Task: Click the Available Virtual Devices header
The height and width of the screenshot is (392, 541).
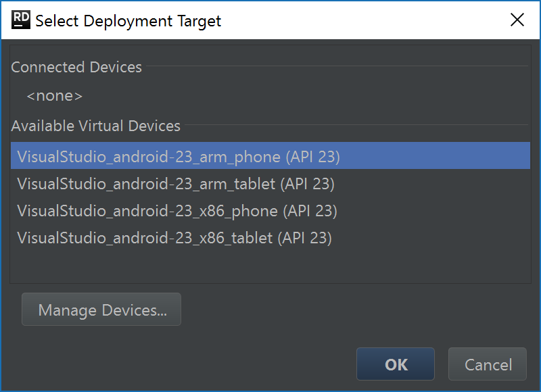Action: (x=95, y=126)
